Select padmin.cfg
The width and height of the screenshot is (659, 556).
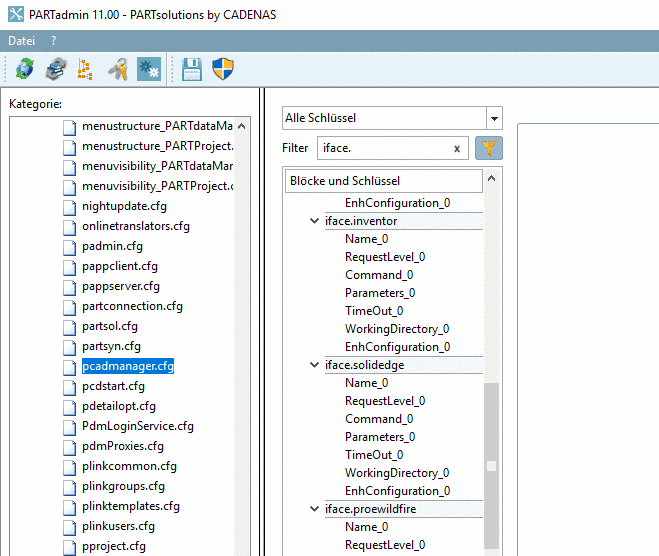(x=112, y=246)
